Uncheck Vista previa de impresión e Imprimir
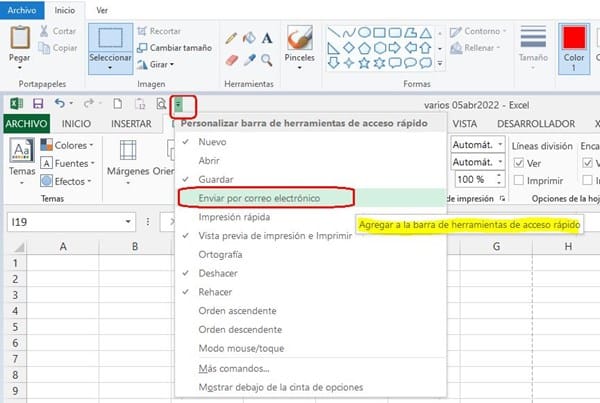Screen dimensions: 600x403 [x=310, y=236]
